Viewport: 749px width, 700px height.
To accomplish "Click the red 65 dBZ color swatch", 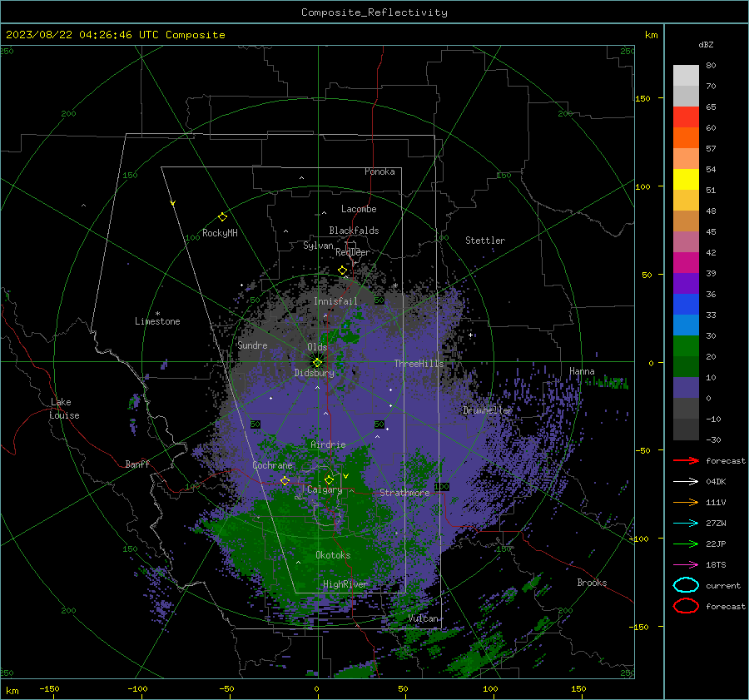I will tap(686, 117).
